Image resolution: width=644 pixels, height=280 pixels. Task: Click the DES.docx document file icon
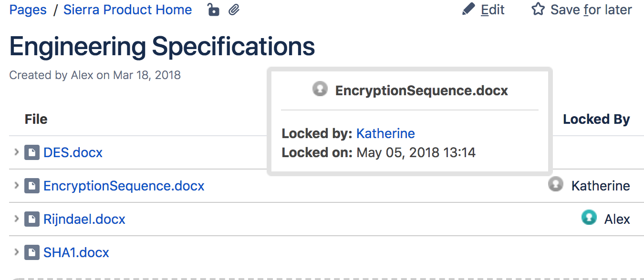click(x=32, y=152)
